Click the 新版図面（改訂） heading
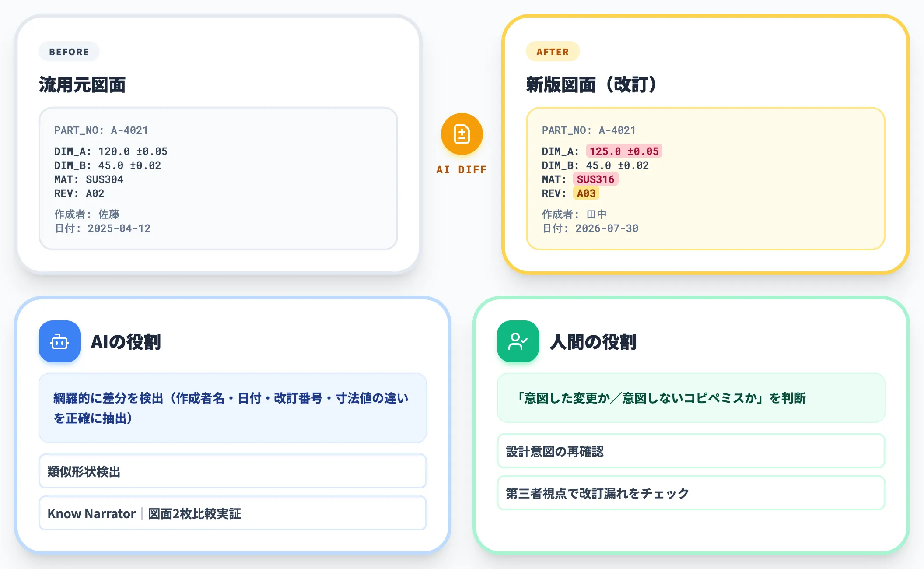 coord(591,84)
